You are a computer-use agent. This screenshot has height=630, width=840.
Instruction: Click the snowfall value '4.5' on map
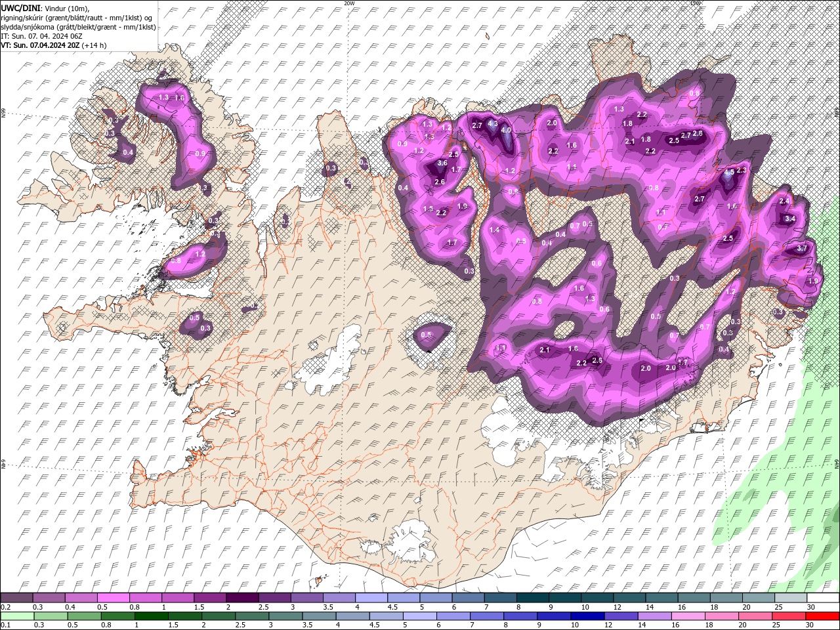pyautogui.click(x=729, y=173)
